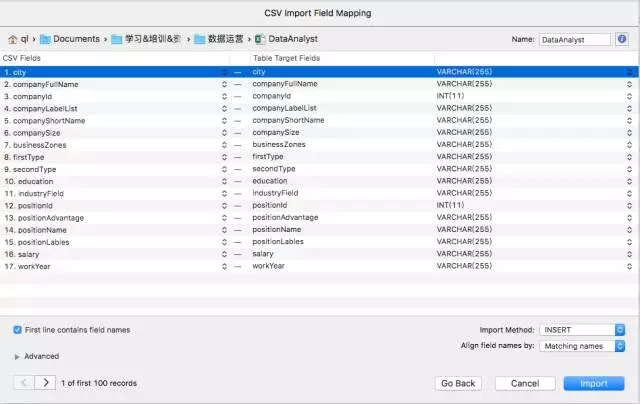Select the positionName mapping row
The height and width of the screenshot is (404, 640).
pyautogui.click(x=319, y=230)
